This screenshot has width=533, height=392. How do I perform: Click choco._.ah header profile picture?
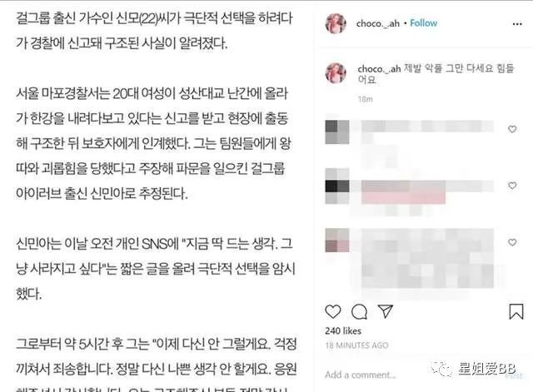click(336, 23)
